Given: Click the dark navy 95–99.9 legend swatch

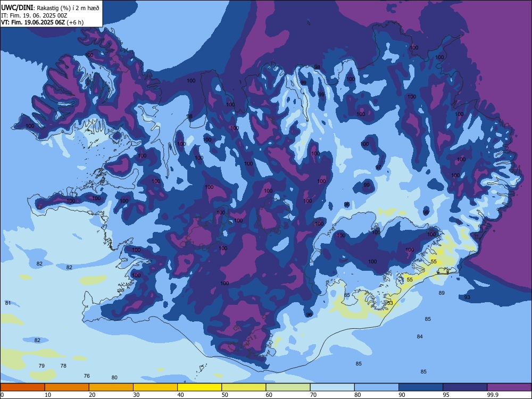Looking at the screenshot, I should 465,387.
